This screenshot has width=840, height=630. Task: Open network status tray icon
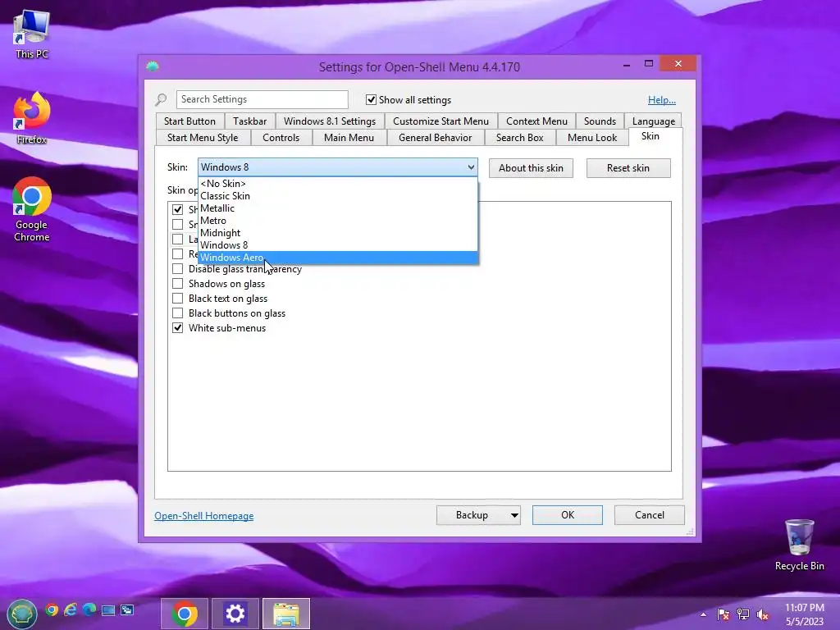click(x=743, y=614)
